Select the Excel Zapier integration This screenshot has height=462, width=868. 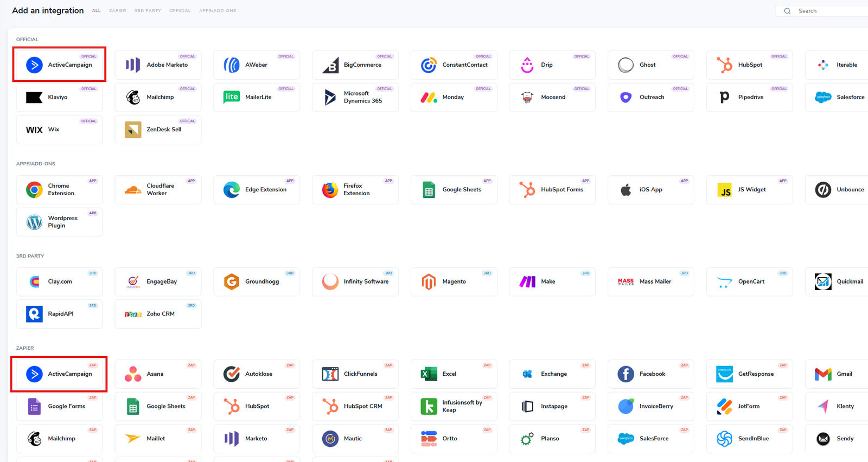pyautogui.click(x=454, y=374)
